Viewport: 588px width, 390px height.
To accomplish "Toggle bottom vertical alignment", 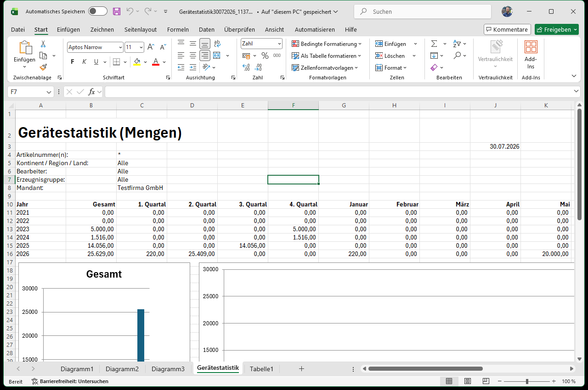I will (x=205, y=44).
